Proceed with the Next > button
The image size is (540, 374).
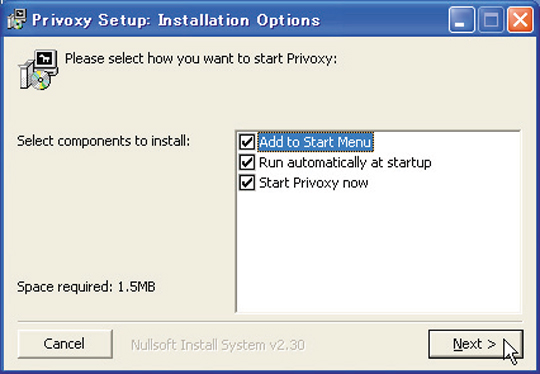tap(476, 344)
